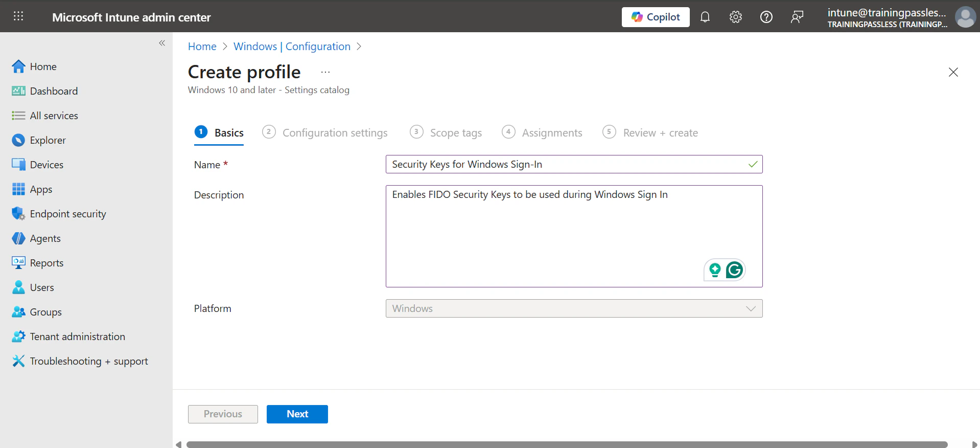Open the more options ellipsis by title

tap(325, 72)
